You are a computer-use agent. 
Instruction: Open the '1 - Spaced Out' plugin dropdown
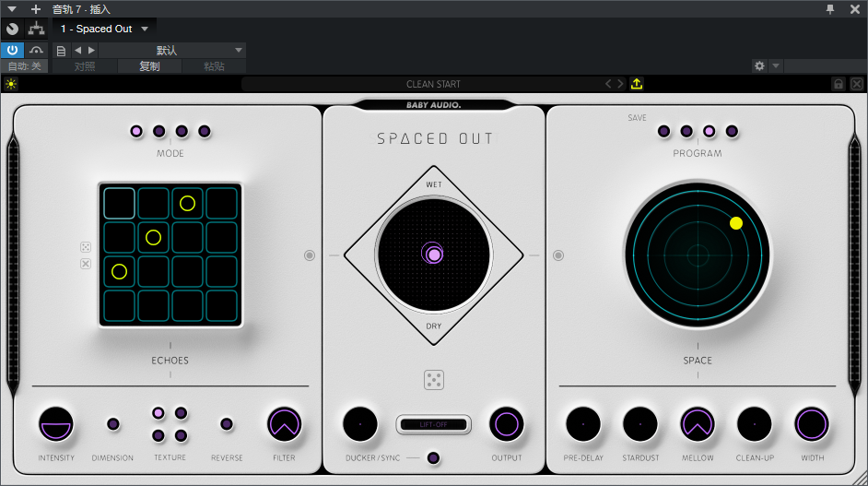[104, 29]
